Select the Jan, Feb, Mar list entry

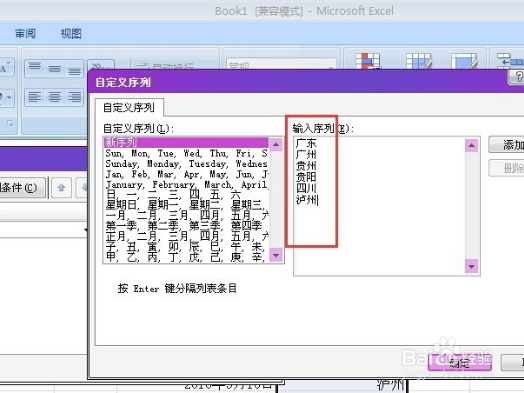click(186, 174)
